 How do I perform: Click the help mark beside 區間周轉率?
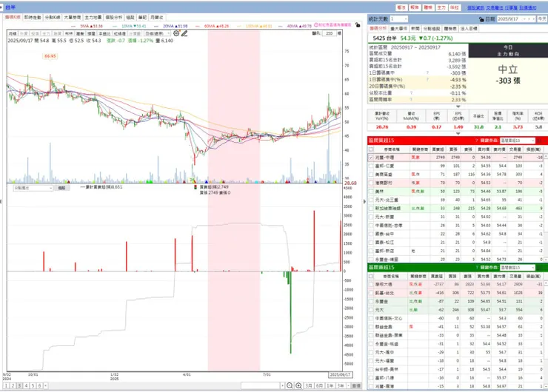411,100
